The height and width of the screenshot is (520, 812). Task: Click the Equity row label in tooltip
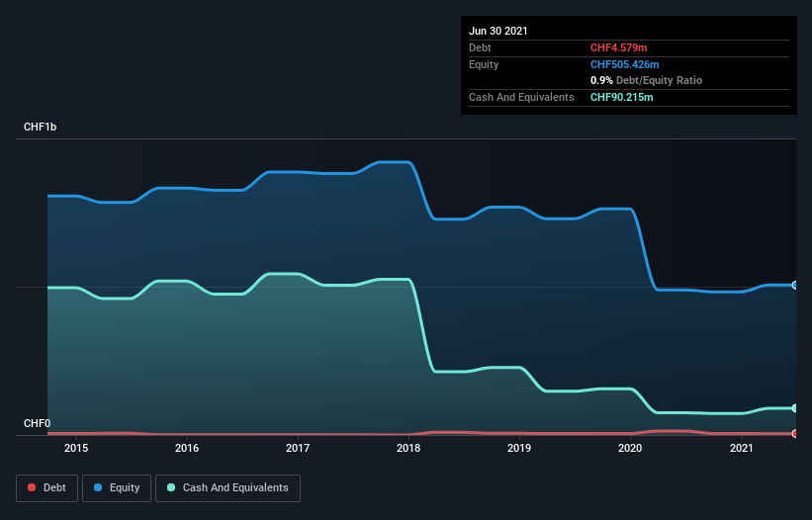484,64
